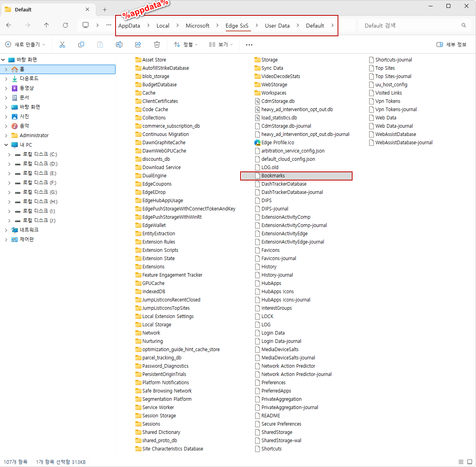Select the Home (홈) navigation item
This screenshot has width=476, height=467.
[58, 69]
